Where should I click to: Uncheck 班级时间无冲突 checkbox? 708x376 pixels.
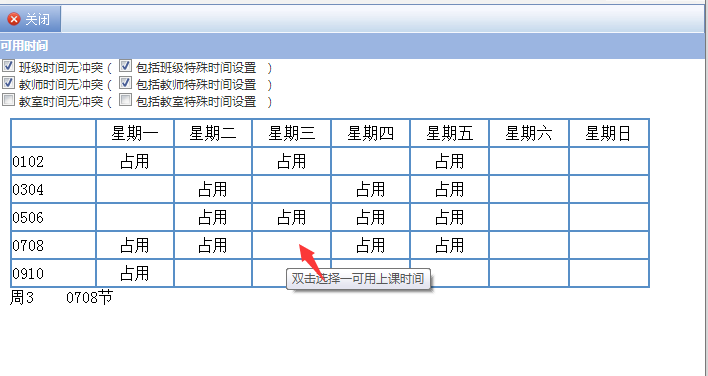pyautogui.click(x=8, y=66)
